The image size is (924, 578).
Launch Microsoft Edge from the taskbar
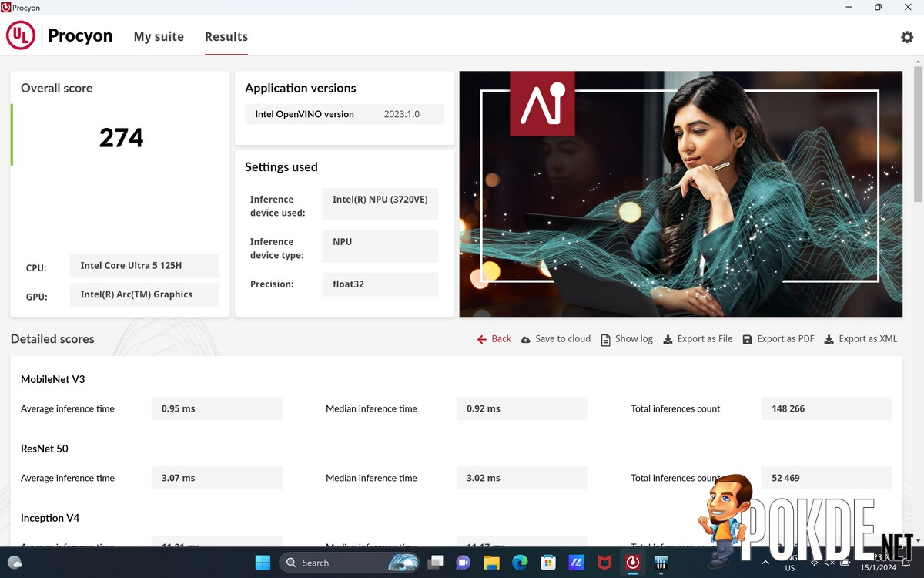pos(520,563)
